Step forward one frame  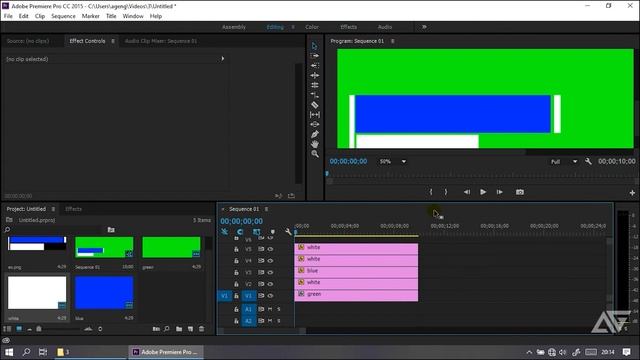[500, 192]
